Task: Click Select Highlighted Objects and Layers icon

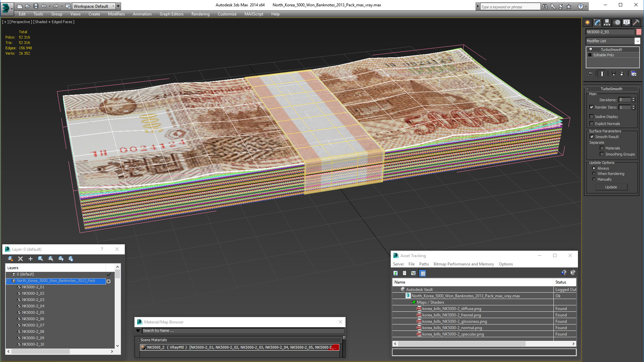Action: [41, 259]
